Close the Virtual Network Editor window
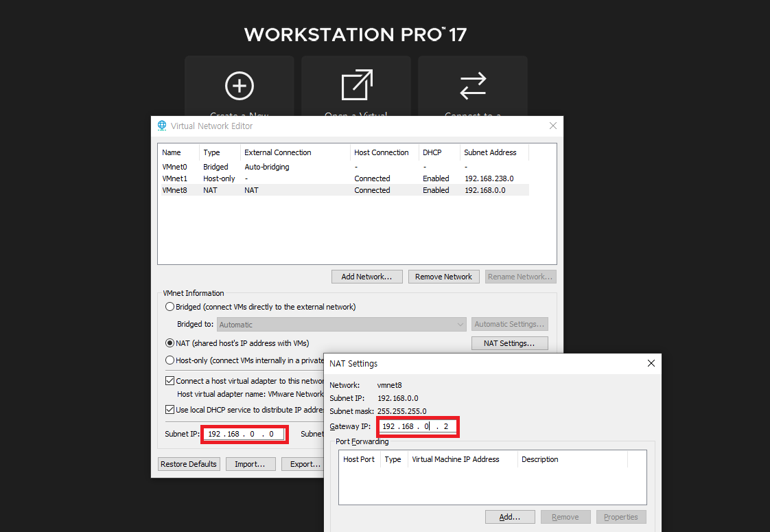Image resolution: width=770 pixels, height=532 pixels. point(553,126)
